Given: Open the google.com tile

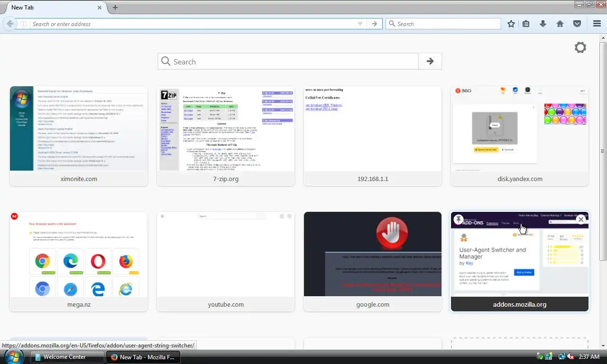Looking at the screenshot, I should (x=373, y=262).
